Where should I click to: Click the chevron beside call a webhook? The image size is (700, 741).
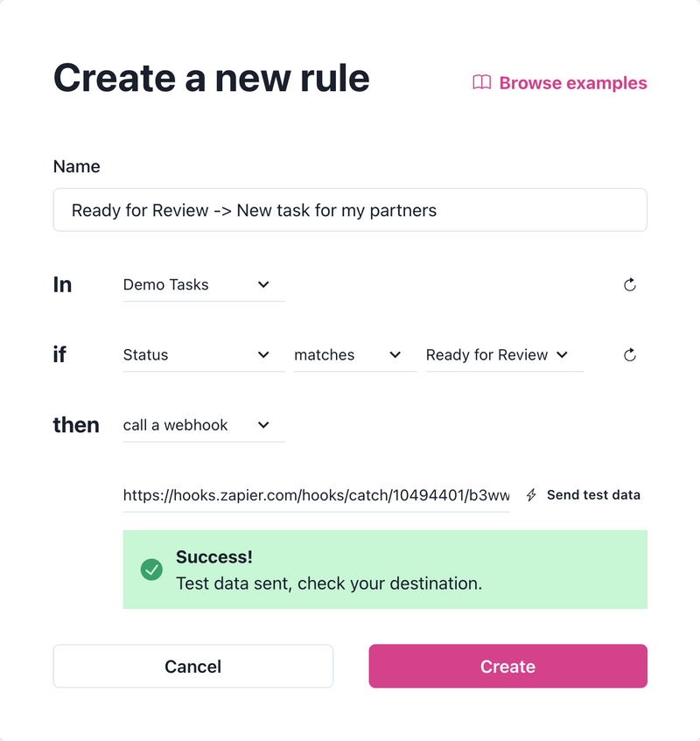click(x=265, y=424)
